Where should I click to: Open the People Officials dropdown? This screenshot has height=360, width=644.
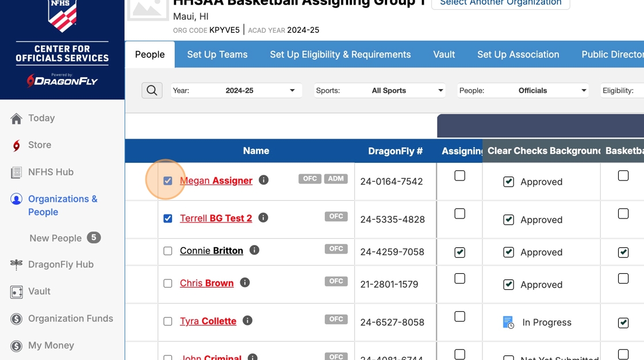[x=523, y=90]
